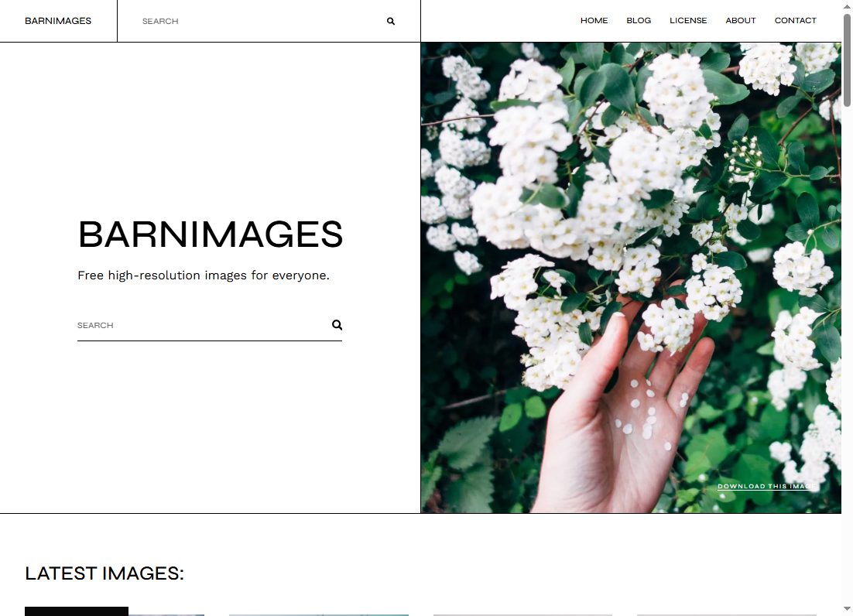Select the second thumbnail under LATEST IMAGES
Image resolution: width=853 pixels, height=616 pixels.
[318, 612]
